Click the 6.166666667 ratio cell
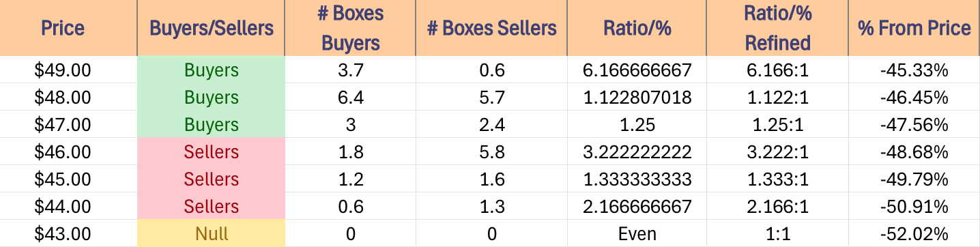980x247 pixels. coord(637,70)
